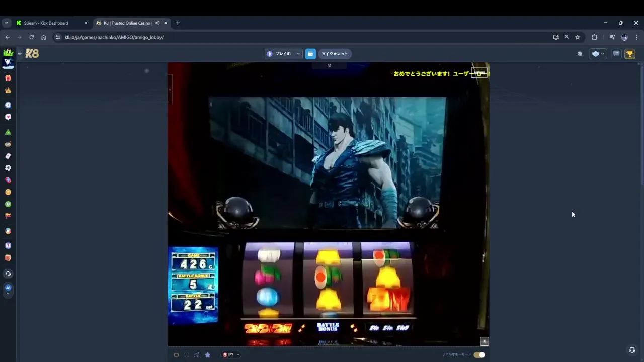The width and height of the screenshot is (644, 362).
Task: Open the gold crown VIP icon in sidebar
Action: (8, 90)
